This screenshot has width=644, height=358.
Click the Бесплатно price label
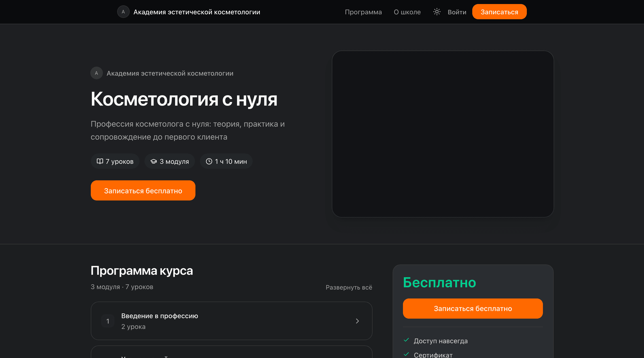tap(439, 282)
